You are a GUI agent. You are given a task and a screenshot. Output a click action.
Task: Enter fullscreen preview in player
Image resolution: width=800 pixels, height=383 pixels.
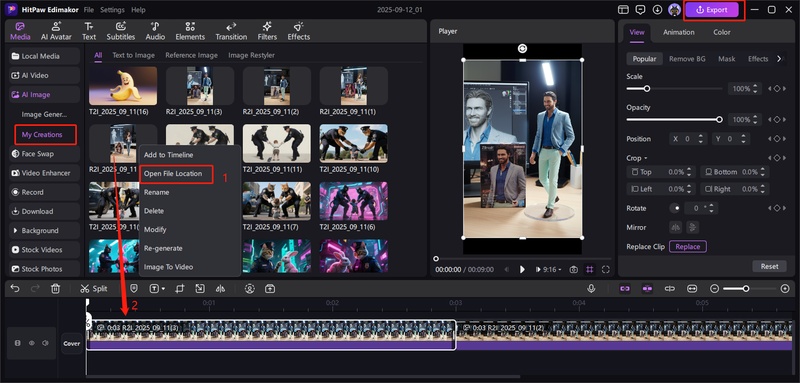[606, 269]
